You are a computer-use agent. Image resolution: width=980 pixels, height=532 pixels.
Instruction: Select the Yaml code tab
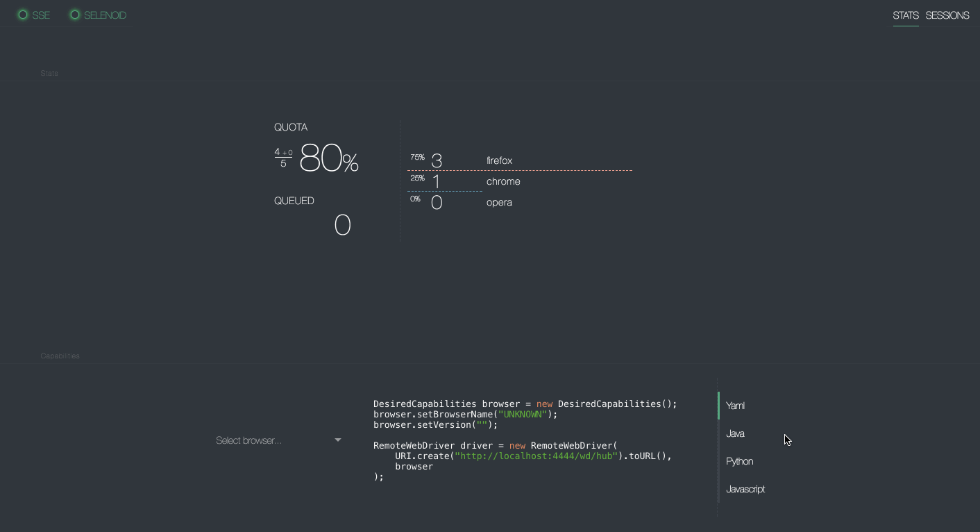(735, 406)
